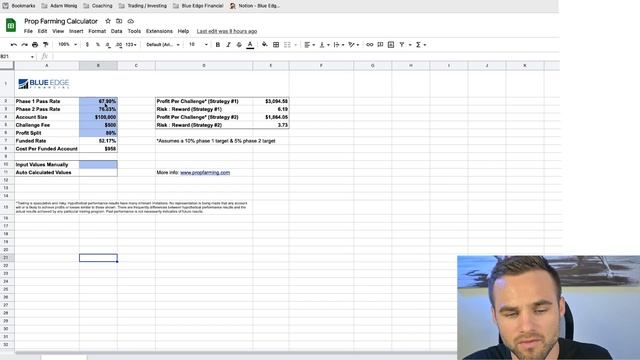The width and height of the screenshot is (640, 360).
Task: Open the Coaching bookmark folder
Action: pyautogui.click(x=98, y=6)
